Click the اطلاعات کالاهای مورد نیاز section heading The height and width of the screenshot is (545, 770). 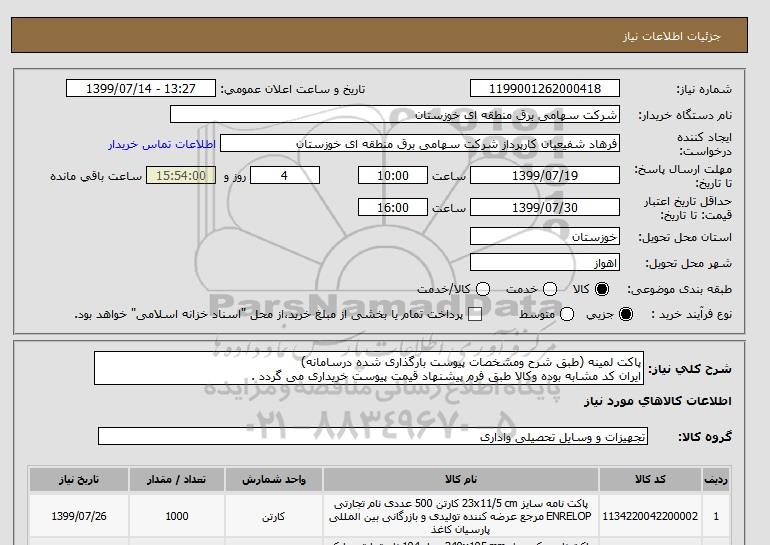(658, 401)
